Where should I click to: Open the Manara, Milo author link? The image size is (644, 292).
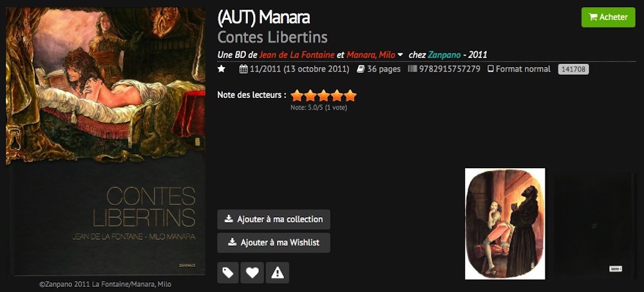point(371,55)
